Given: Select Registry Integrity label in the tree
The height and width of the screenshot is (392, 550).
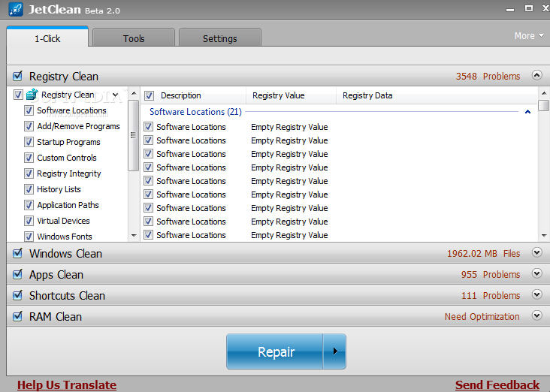Looking at the screenshot, I should 69,173.
